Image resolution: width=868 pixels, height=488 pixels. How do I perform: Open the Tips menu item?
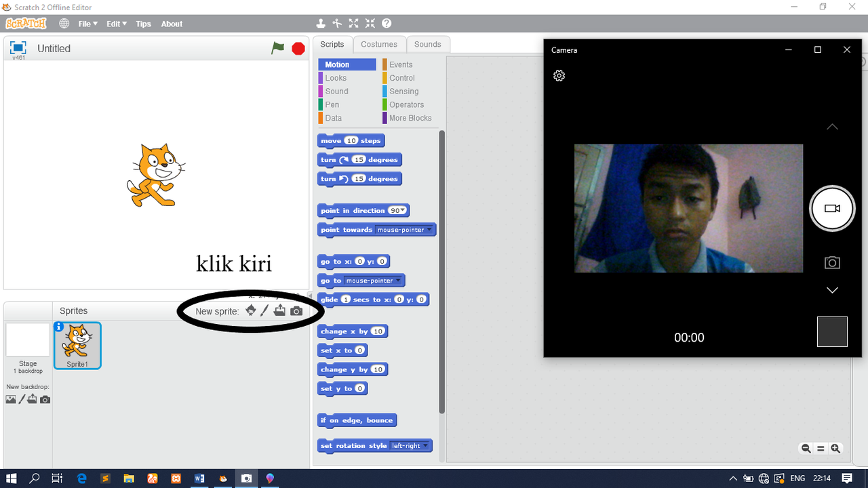point(143,24)
